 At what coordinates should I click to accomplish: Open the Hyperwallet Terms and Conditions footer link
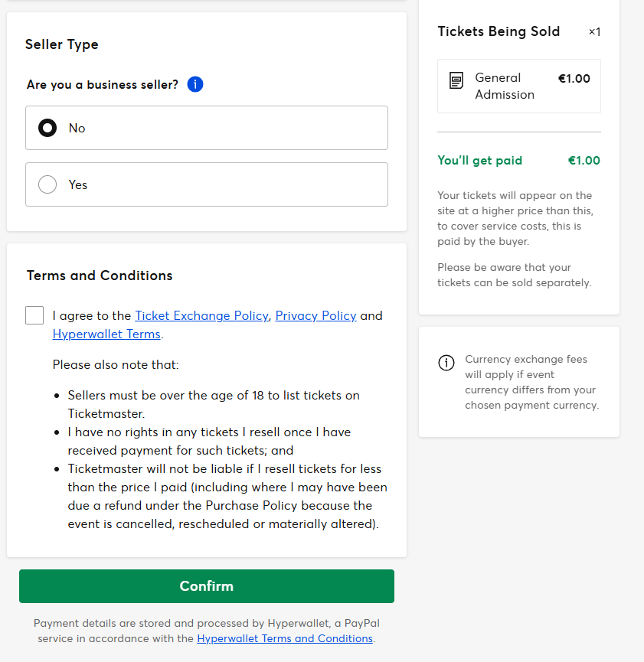285,638
